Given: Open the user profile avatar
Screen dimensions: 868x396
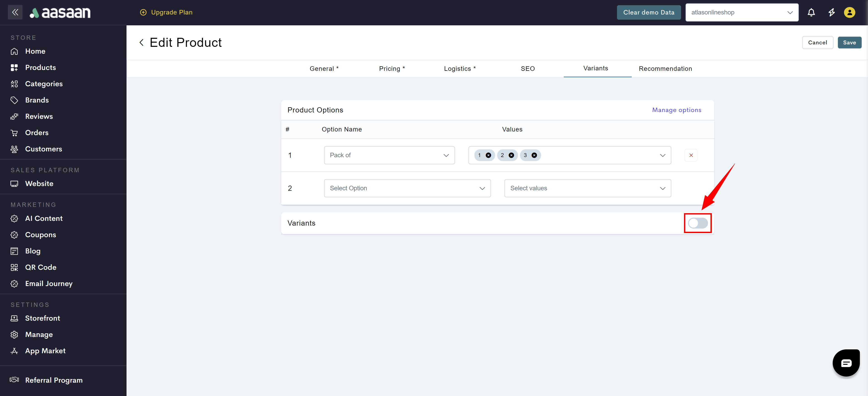Looking at the screenshot, I should tap(849, 12).
